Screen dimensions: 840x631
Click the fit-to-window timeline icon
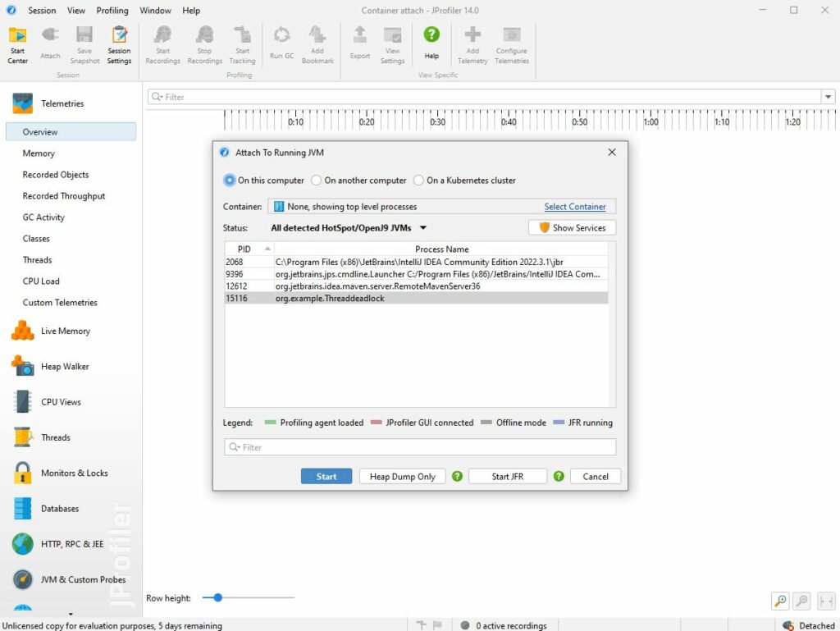tap(825, 601)
